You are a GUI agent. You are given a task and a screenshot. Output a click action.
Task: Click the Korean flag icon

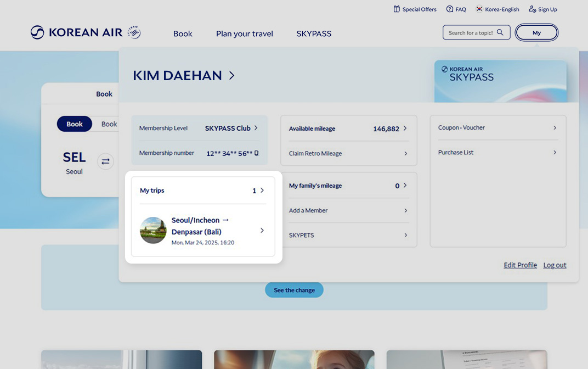479,9
